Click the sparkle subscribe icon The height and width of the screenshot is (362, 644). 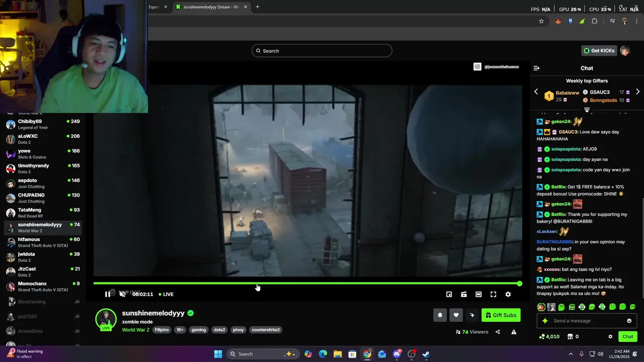(x=472, y=315)
